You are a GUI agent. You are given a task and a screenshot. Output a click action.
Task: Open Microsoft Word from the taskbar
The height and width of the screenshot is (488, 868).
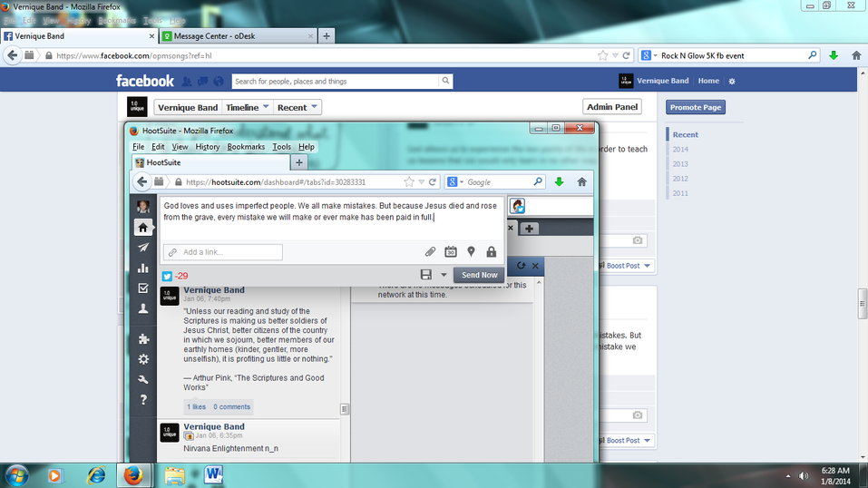[x=213, y=475]
